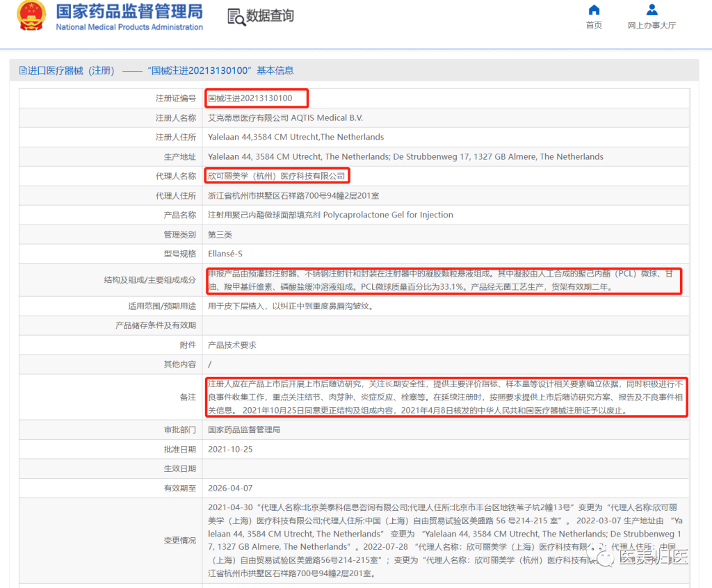Click the 型号规格 Ellansé-S value
The height and width of the screenshot is (588, 712).
click(225, 254)
